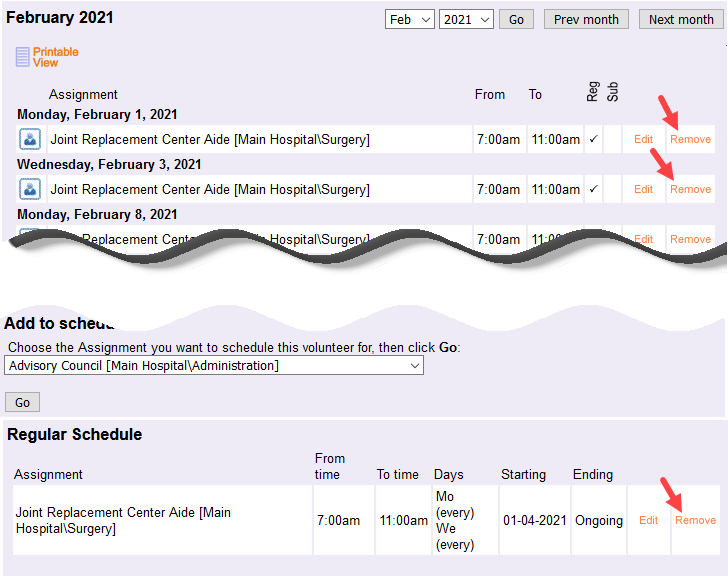Expand the Advisory Council assignment dropdown
The width and height of the screenshot is (728, 576).
coord(214,366)
